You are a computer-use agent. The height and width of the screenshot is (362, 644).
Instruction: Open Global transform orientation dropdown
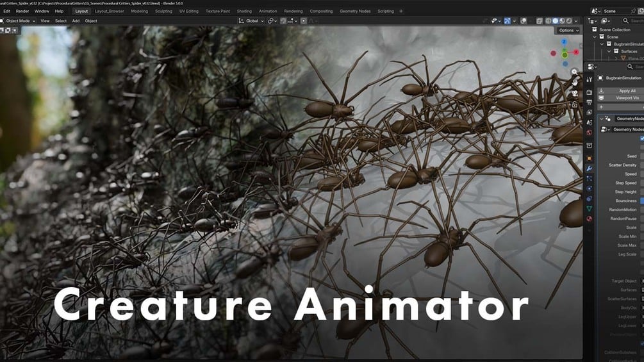point(251,21)
